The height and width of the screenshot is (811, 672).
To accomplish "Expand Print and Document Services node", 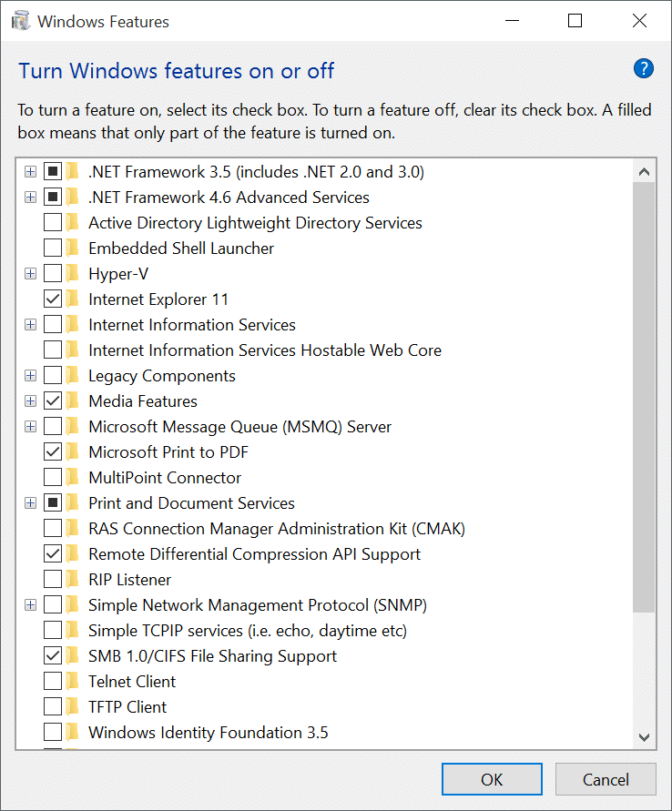I will pyautogui.click(x=31, y=502).
